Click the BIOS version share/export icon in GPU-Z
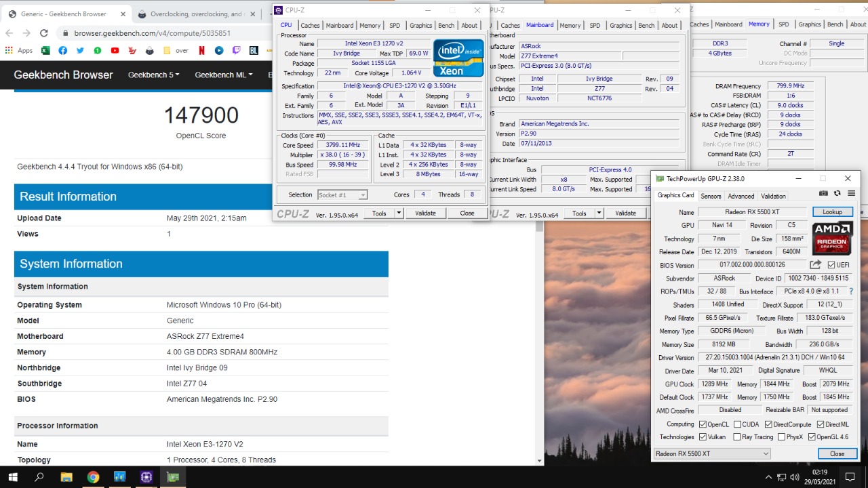Screen dimensions: 868x488 click(x=816, y=265)
